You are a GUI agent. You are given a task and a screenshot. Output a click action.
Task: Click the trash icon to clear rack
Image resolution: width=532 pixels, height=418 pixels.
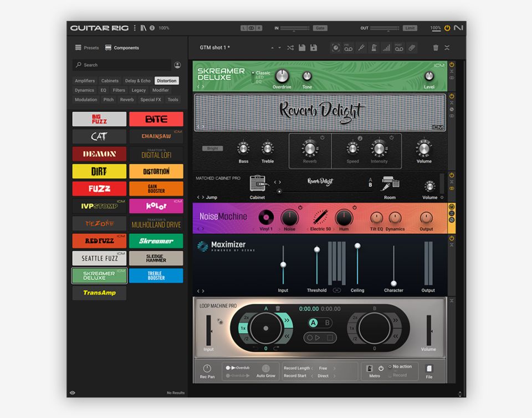[x=436, y=48]
